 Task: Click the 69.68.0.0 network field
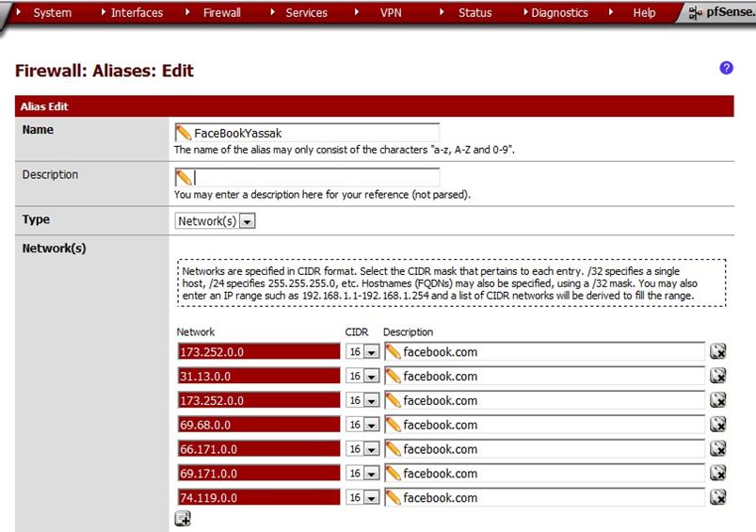[259, 425]
